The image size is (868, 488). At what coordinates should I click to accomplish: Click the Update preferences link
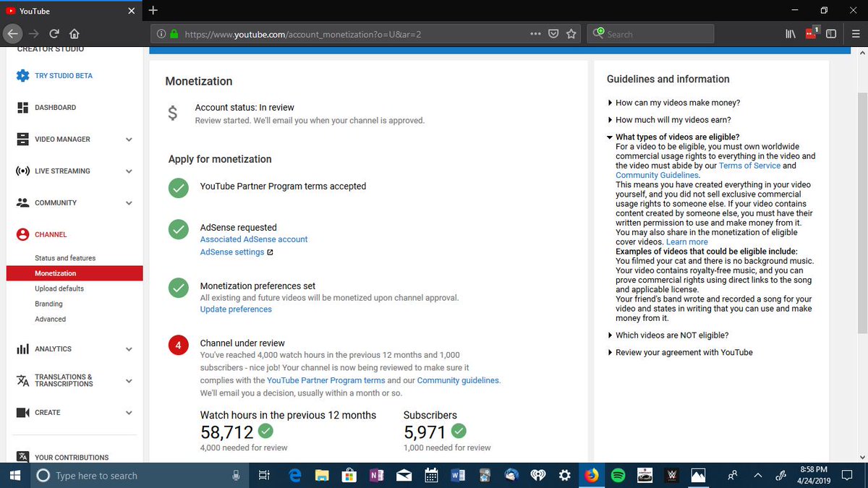236,309
